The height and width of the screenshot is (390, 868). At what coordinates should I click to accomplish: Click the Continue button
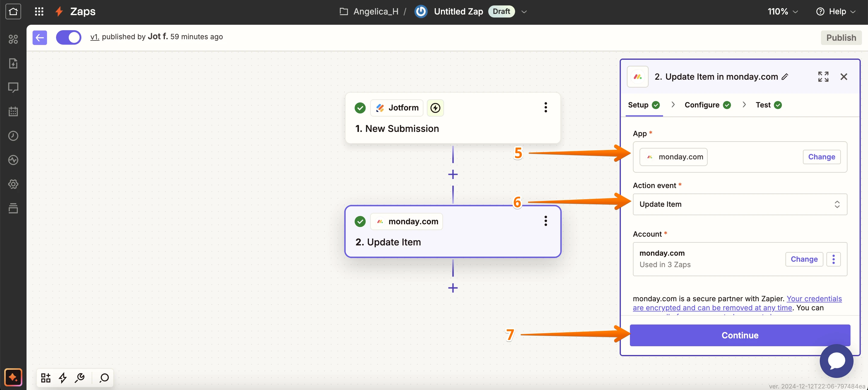coord(740,335)
